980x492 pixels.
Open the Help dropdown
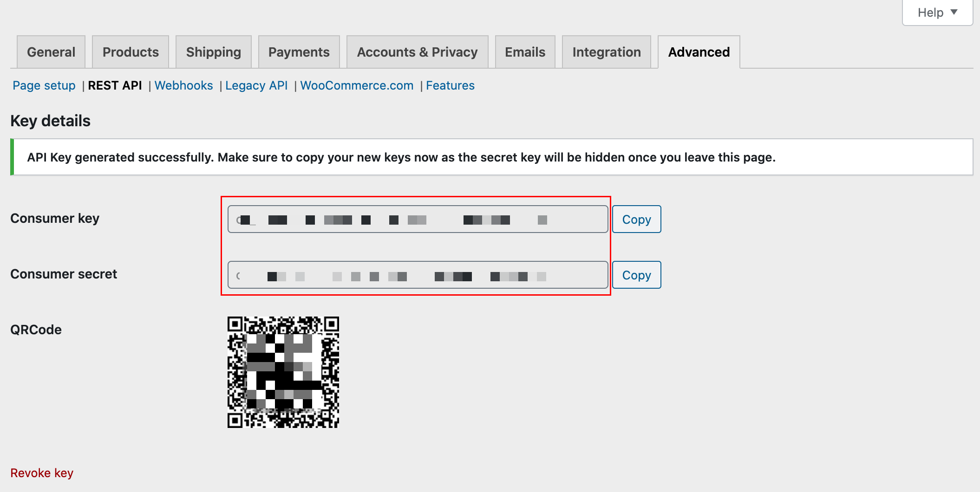[937, 13]
